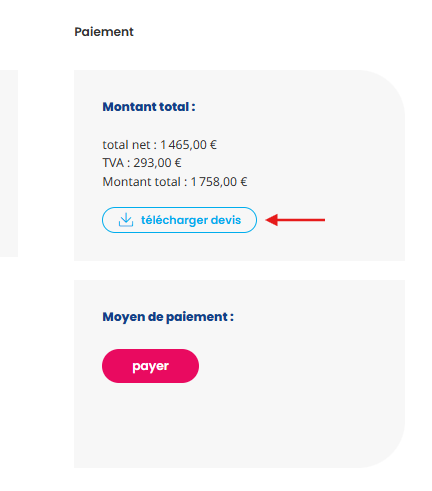Click the red arrow pointing at télécharger devis
This screenshot has width=432, height=491.
295,220
